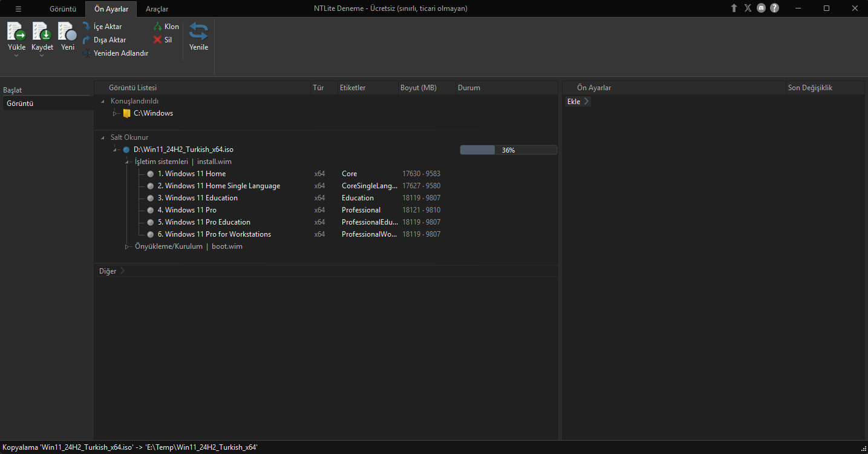This screenshot has height=454, width=868.
Task: Create a new preset with Yeni icon
Action: coord(67,31)
